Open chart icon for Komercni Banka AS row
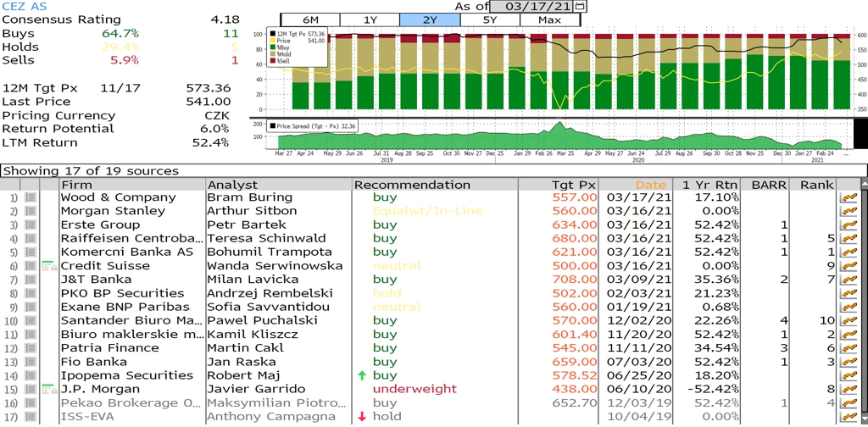The image size is (868, 427). click(x=848, y=252)
